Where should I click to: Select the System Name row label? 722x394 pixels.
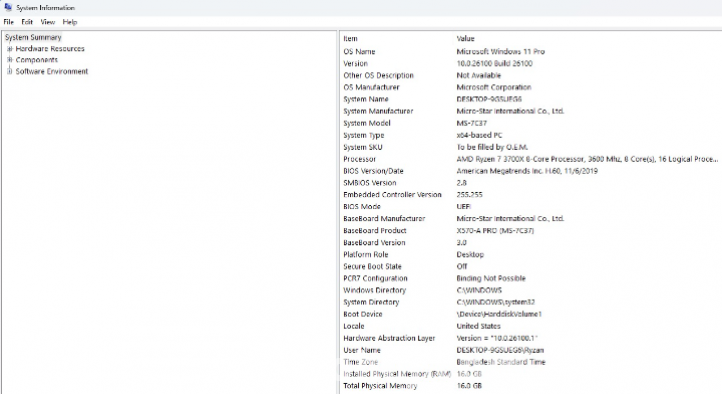366,99
